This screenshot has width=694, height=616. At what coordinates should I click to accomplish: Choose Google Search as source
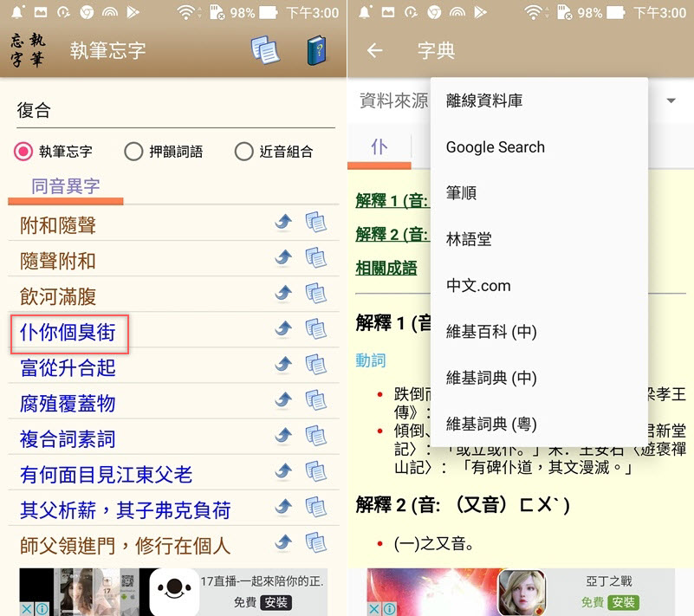[539, 147]
